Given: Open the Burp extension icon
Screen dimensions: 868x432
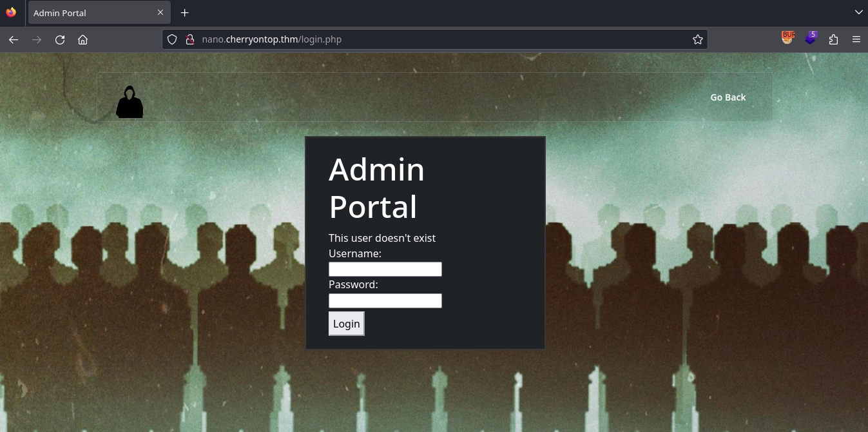Looking at the screenshot, I should click(787, 38).
